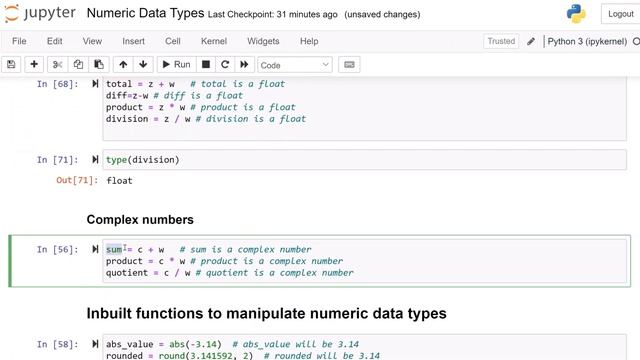Click the 'sum = c + w' code line

pyautogui.click(x=209, y=249)
